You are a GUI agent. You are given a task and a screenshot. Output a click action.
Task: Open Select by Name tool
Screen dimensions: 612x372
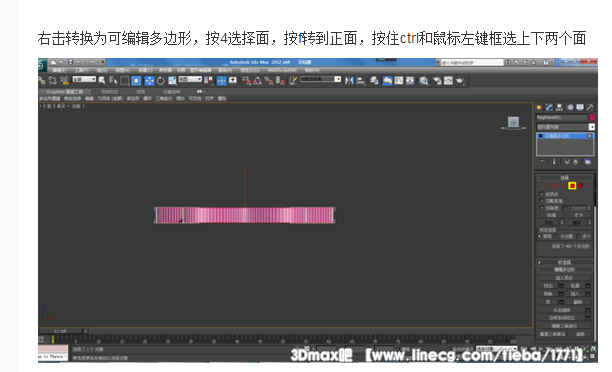coord(113,80)
